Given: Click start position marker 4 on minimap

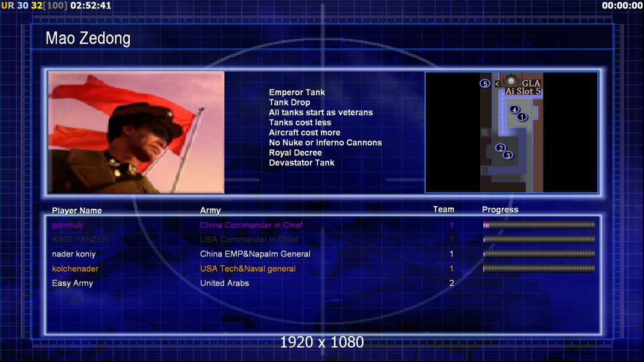Looking at the screenshot, I should (x=514, y=109).
